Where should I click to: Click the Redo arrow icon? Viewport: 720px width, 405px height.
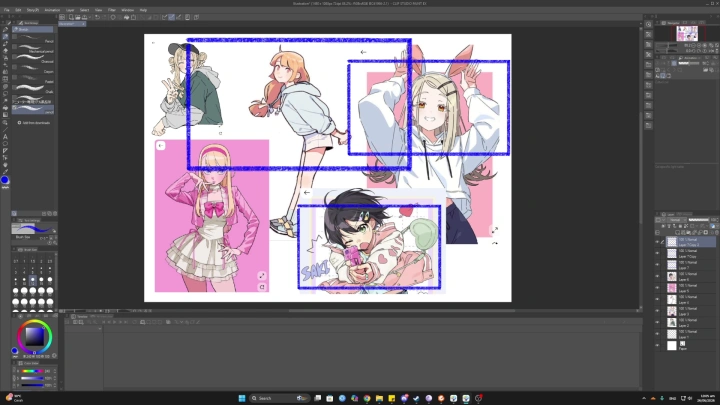pos(104,17)
